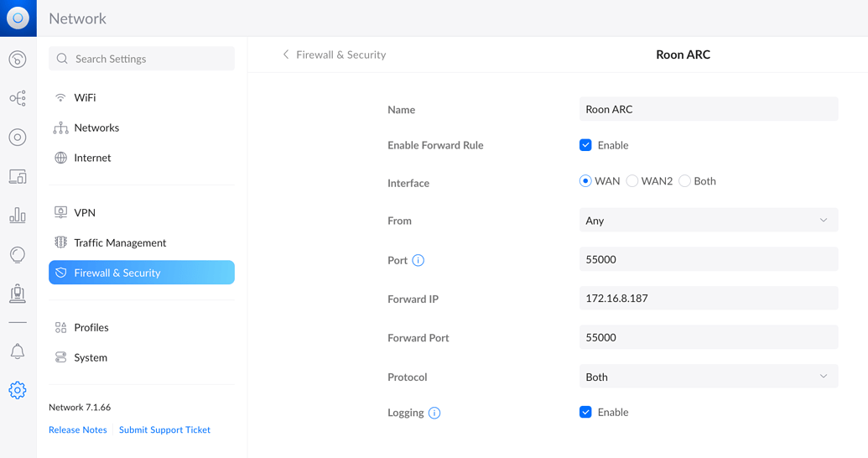Return to Firewall & Security breadcrumb
868x458 pixels.
(341, 55)
